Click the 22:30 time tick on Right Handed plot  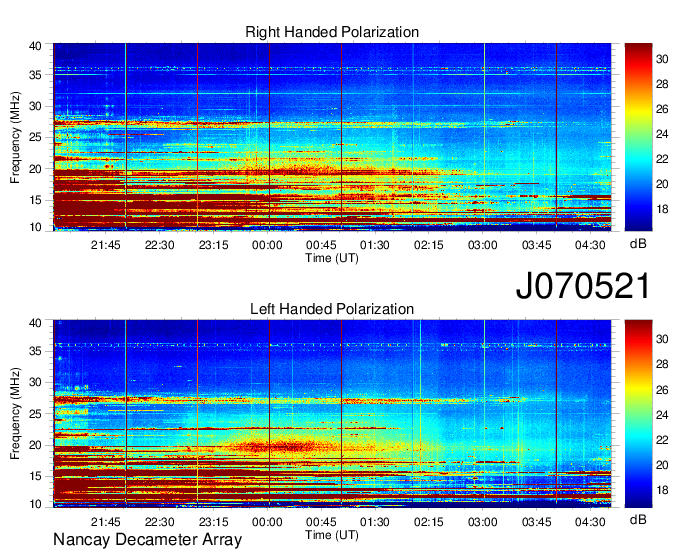click(x=160, y=245)
